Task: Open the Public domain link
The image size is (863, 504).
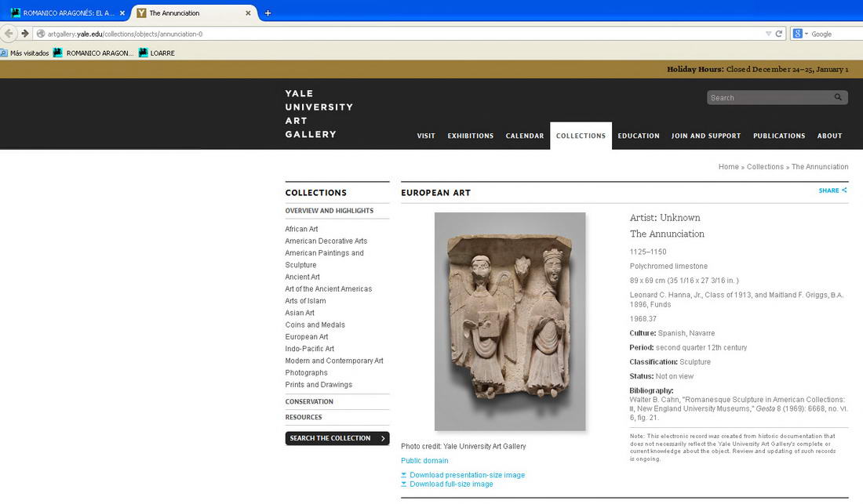Action: pyautogui.click(x=424, y=461)
